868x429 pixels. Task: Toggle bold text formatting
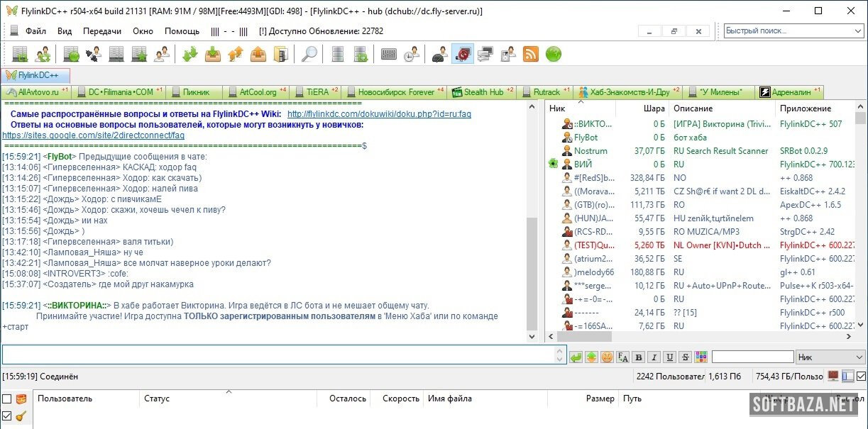638,357
